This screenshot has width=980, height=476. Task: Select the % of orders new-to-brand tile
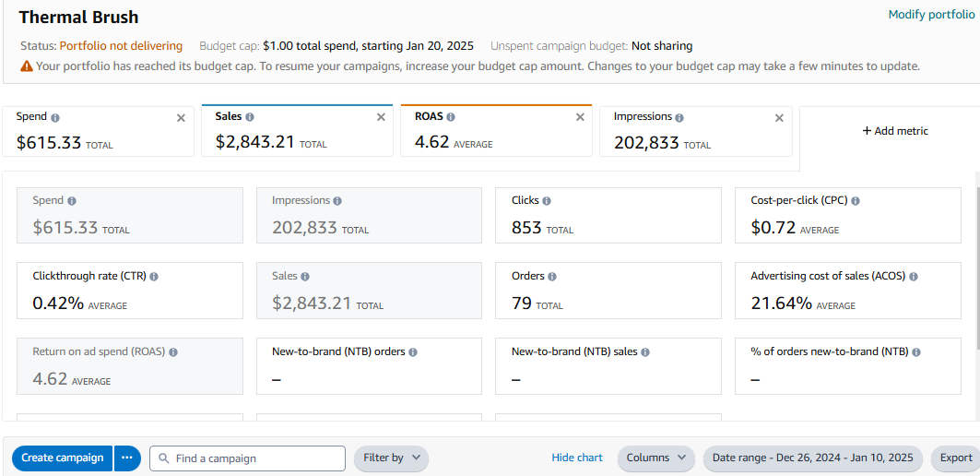point(848,366)
